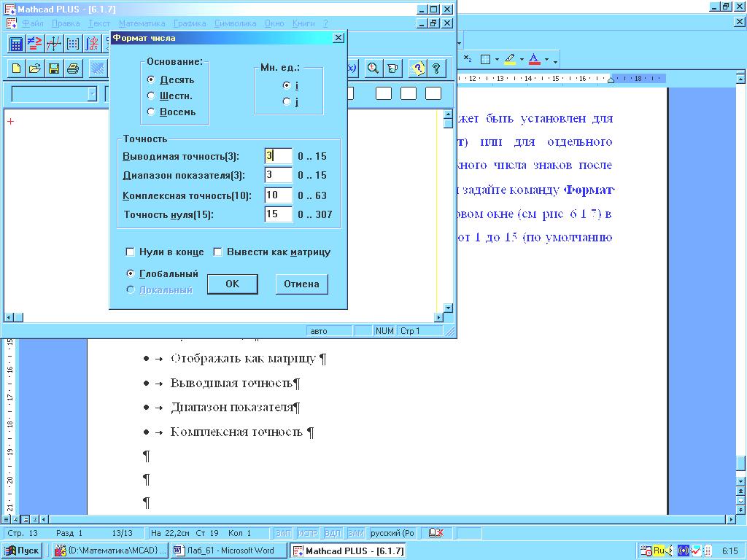Open the Математика menu

click(x=142, y=23)
